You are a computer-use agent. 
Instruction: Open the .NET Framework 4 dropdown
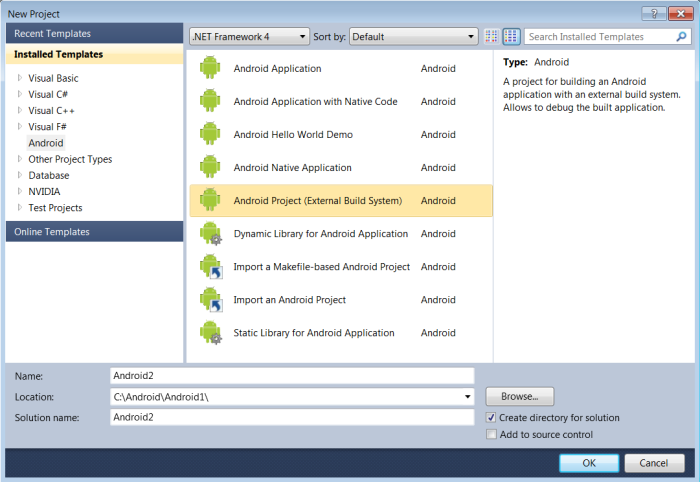pos(249,37)
